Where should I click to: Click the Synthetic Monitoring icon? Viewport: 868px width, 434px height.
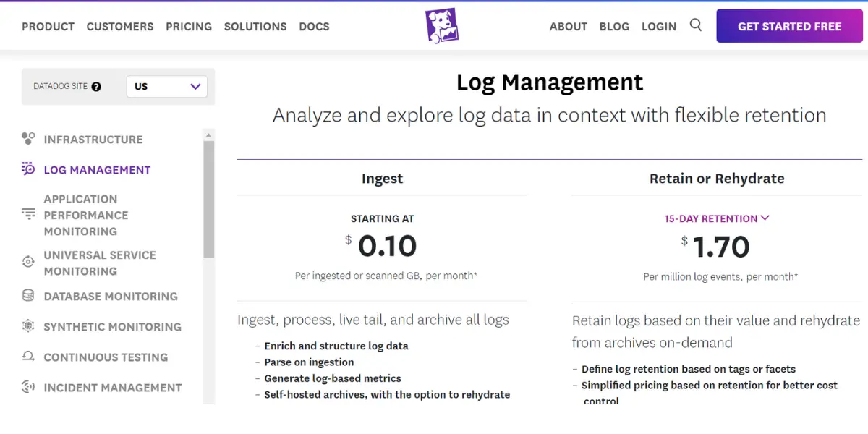pyautogui.click(x=28, y=326)
